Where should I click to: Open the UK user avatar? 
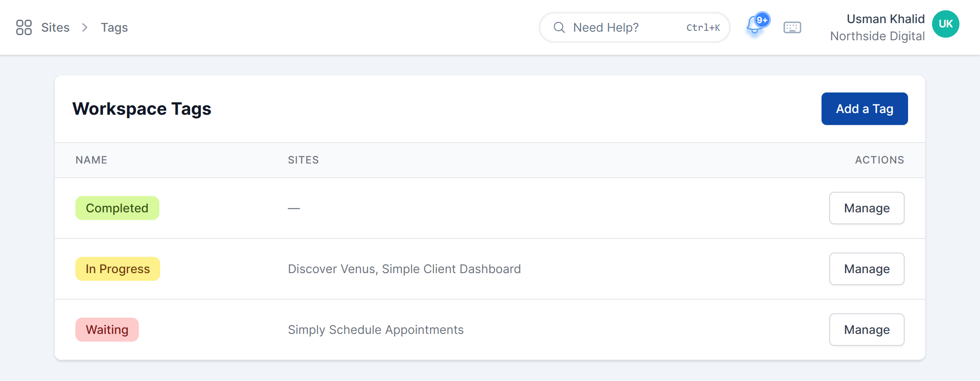pyautogui.click(x=945, y=24)
